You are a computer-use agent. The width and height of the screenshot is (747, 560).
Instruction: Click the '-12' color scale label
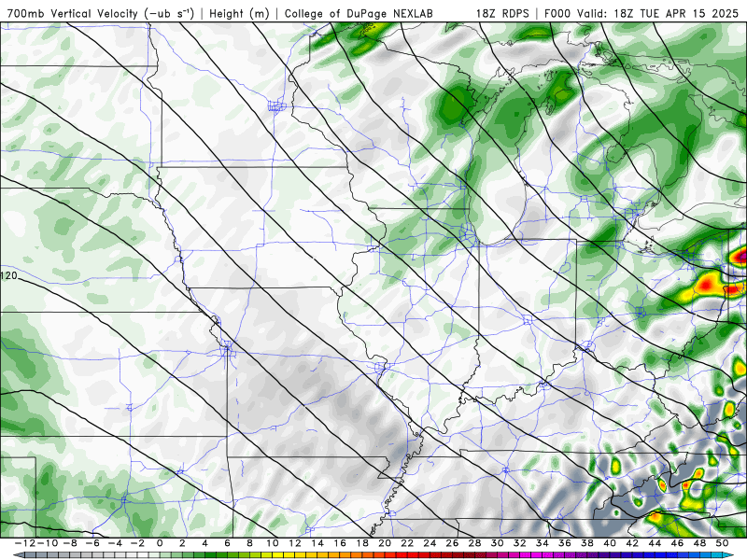tap(25, 543)
